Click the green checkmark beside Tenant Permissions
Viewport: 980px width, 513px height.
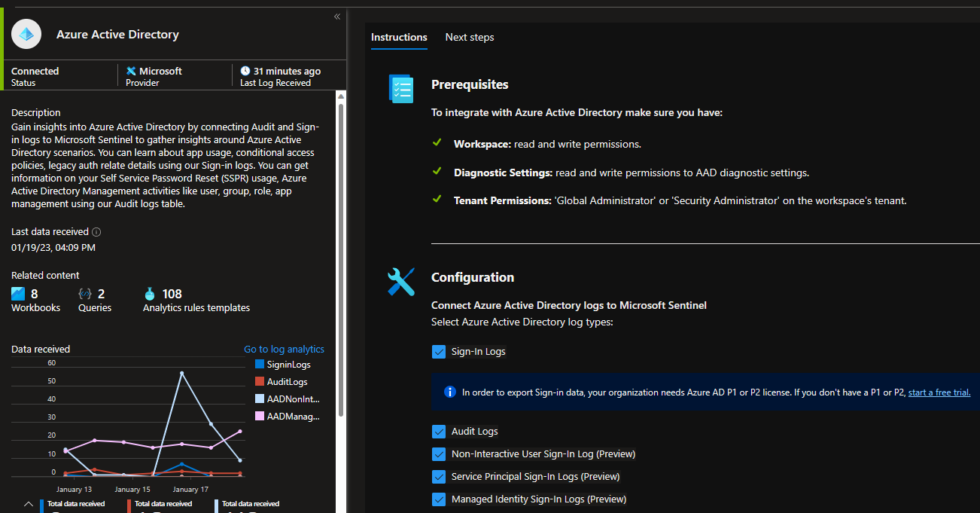(x=437, y=199)
